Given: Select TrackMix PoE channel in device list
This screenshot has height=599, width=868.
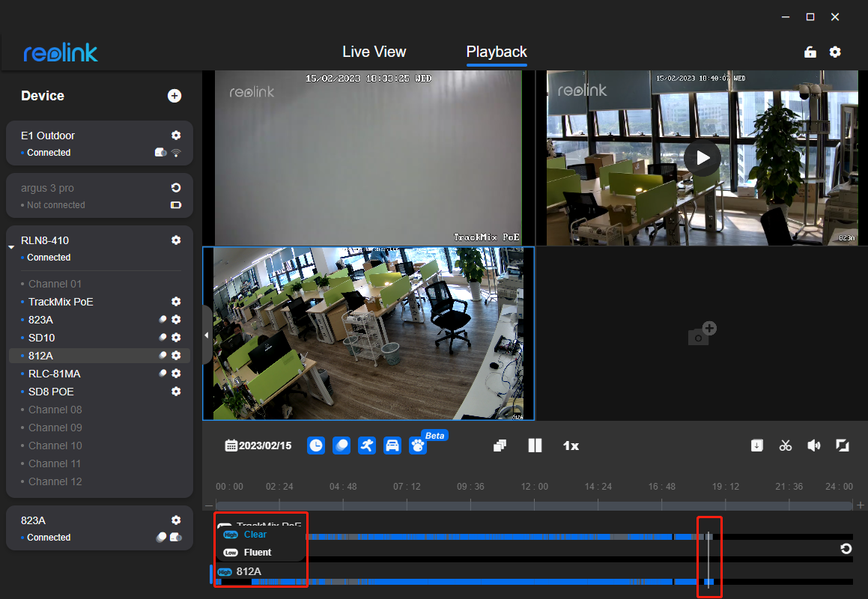Looking at the screenshot, I should tap(61, 302).
